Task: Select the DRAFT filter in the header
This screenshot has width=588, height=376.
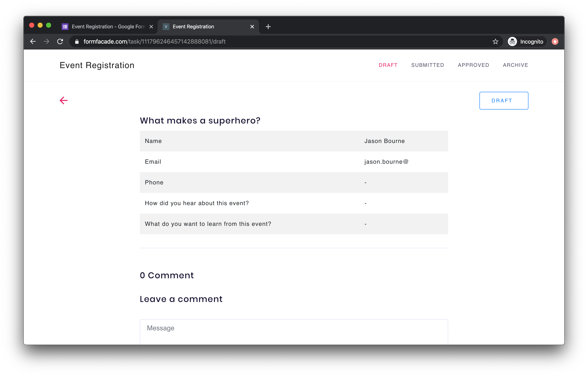Action: [388, 65]
